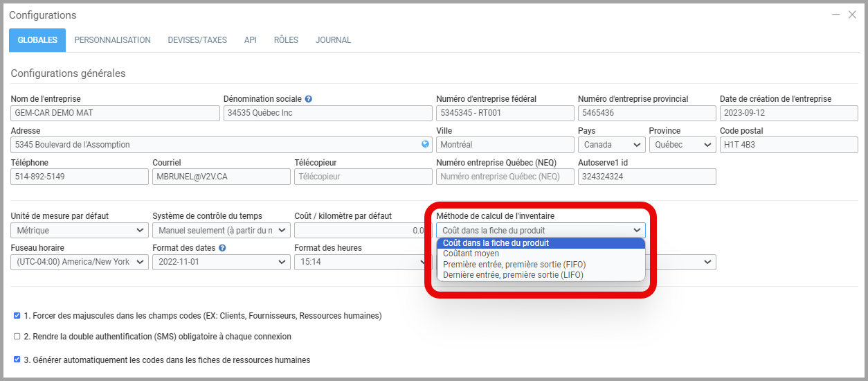Viewport: 868px width, 381px height.
Task: Uncheck Générer automatiquement les codes checkbox
Action: [x=17, y=360]
